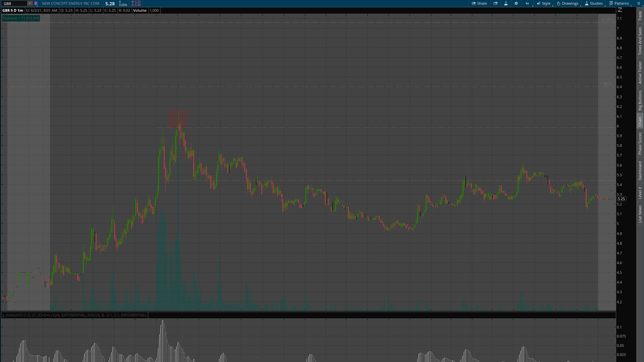
Task: Open the alert notification icon
Action: pos(495,3)
